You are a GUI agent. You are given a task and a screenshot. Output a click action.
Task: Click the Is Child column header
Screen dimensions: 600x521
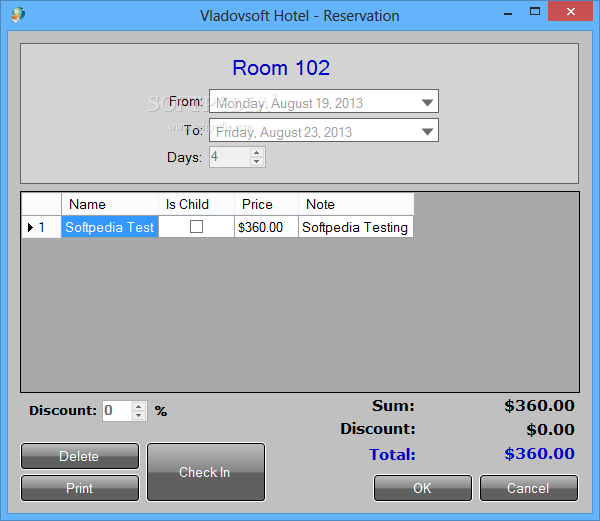tap(196, 204)
